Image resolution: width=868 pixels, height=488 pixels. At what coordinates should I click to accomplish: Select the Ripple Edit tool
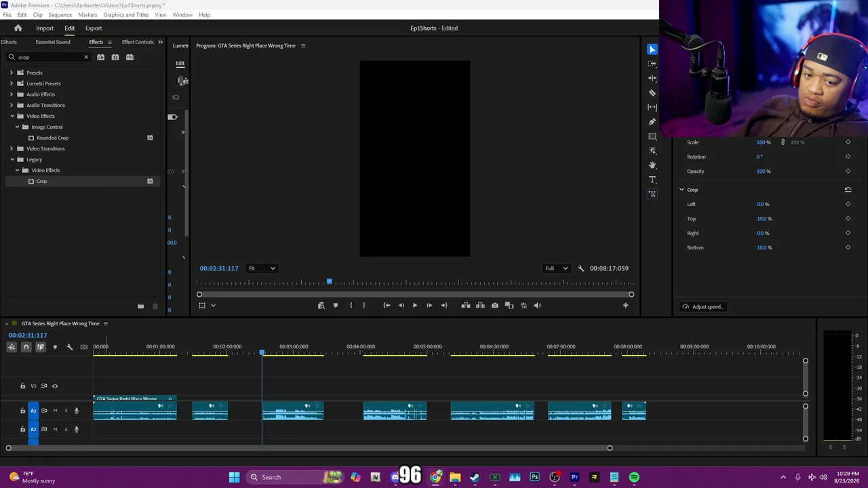652,78
